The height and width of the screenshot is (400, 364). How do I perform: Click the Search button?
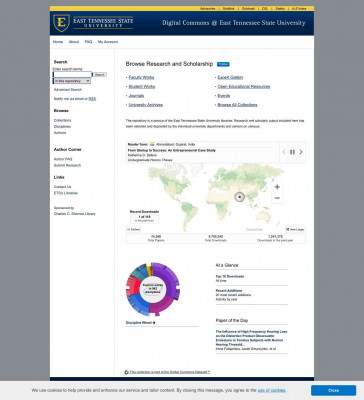click(99, 75)
